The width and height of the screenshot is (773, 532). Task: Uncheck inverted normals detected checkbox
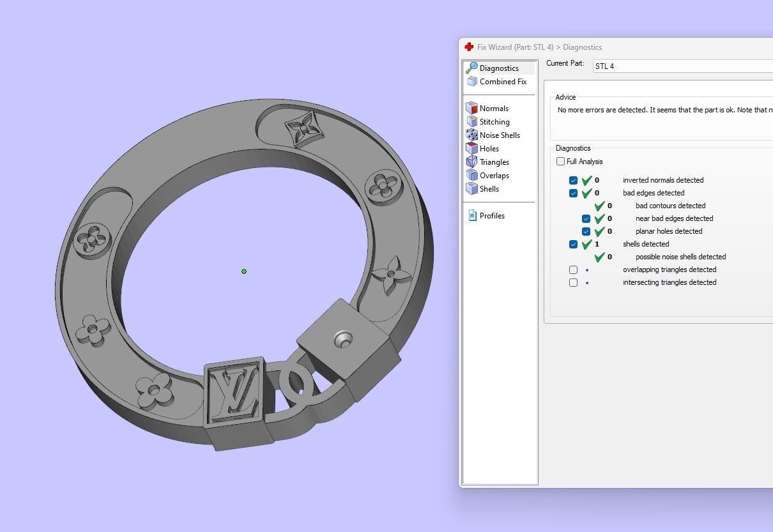pyautogui.click(x=573, y=180)
